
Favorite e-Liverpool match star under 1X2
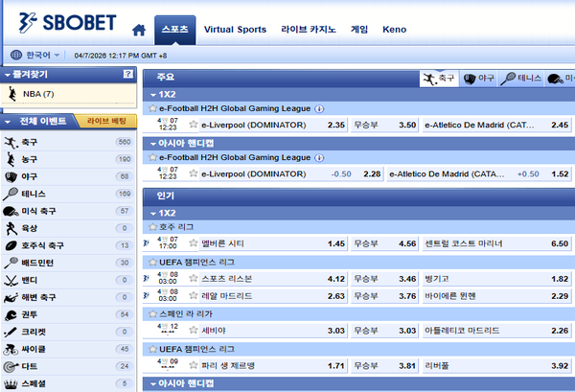point(193,125)
